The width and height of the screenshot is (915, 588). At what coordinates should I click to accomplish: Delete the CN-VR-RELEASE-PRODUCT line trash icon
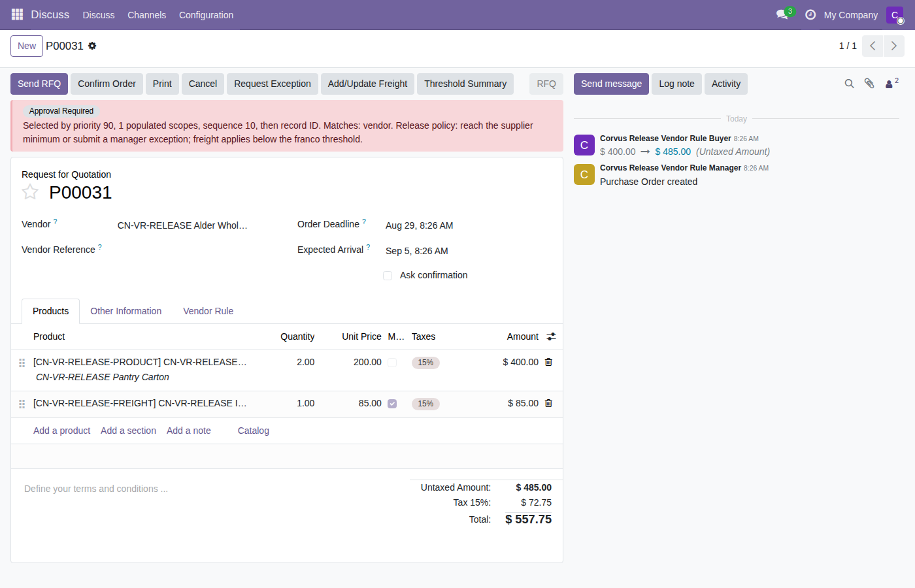tap(548, 362)
